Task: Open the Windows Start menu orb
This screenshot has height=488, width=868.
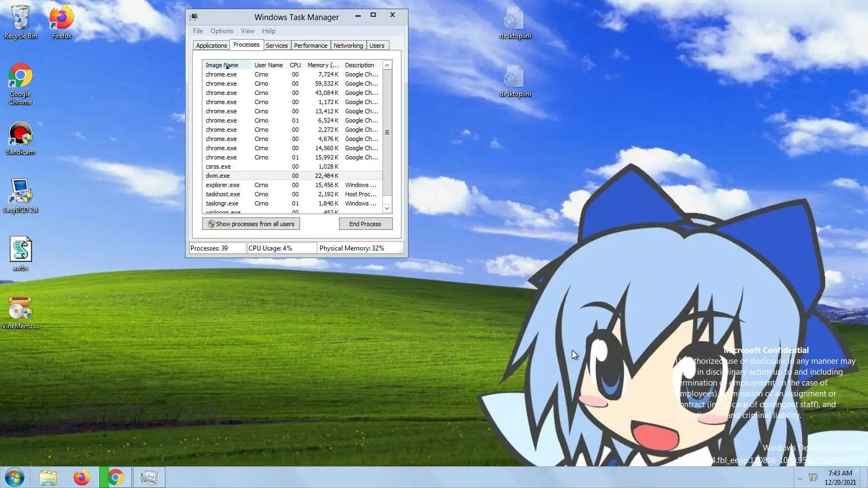Action: pos(15,478)
